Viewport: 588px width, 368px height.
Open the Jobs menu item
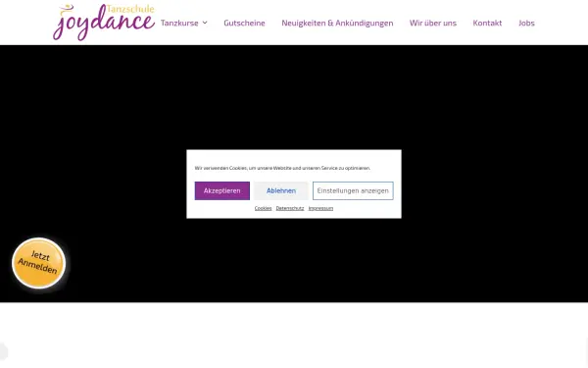[526, 23]
